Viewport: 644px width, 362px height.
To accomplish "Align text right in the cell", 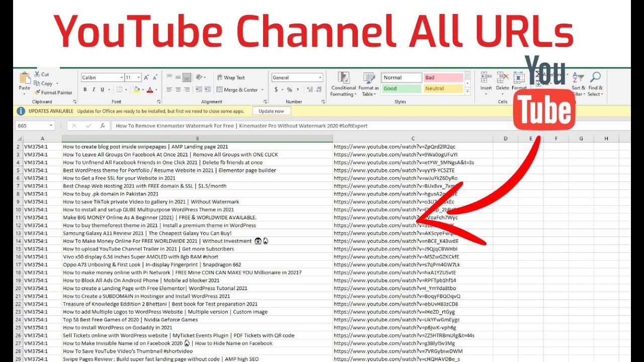I will (x=187, y=90).
